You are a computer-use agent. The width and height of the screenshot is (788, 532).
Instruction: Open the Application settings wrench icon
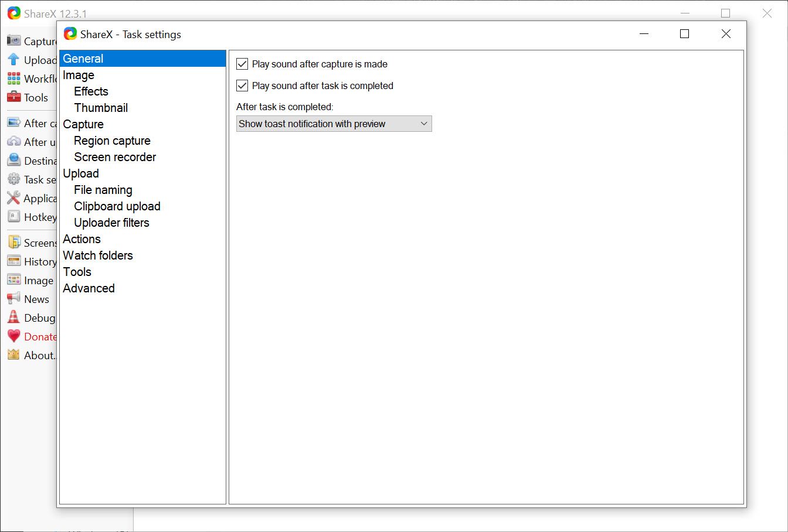14,198
